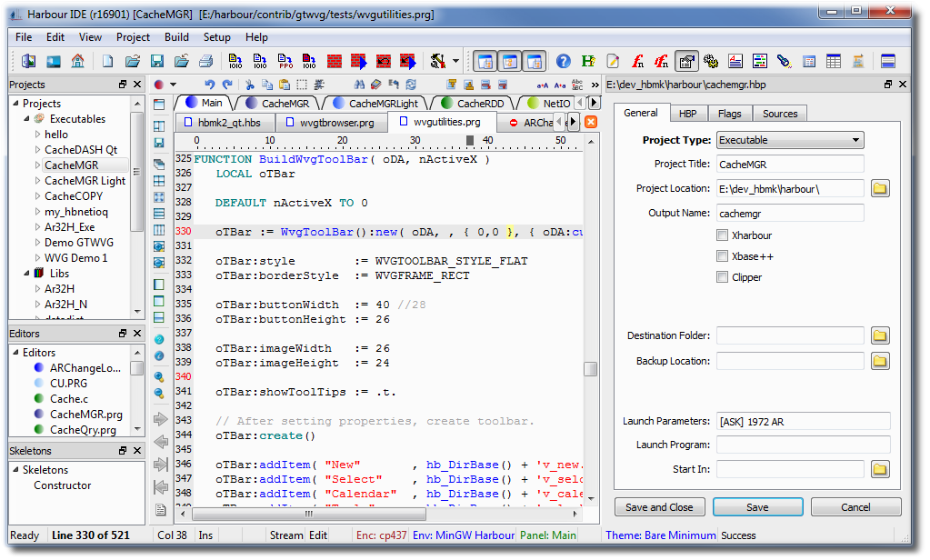Click the Home icon in main toolbar
The width and height of the screenshot is (930, 560).
coord(77,62)
